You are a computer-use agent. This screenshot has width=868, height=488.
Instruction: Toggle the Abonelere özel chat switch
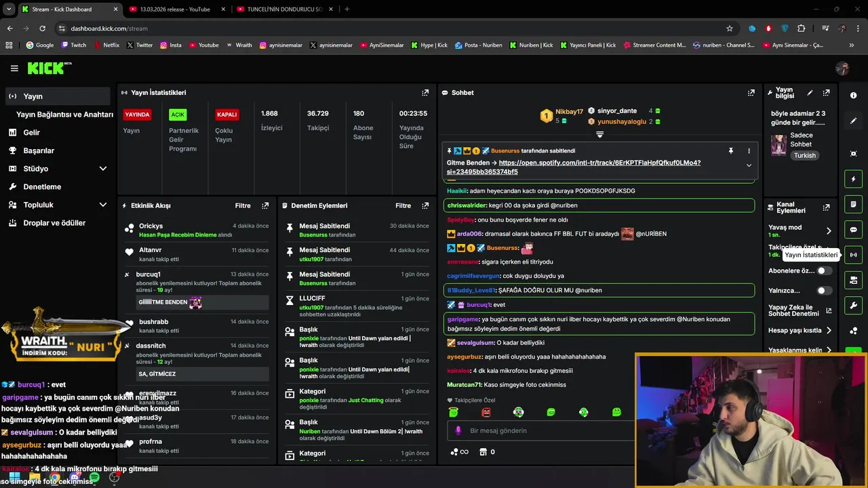pos(824,270)
